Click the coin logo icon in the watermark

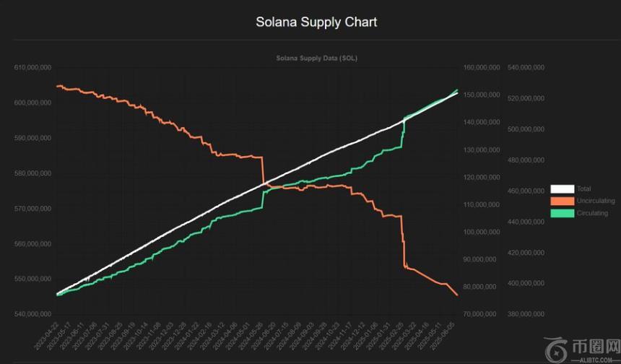click(557, 350)
